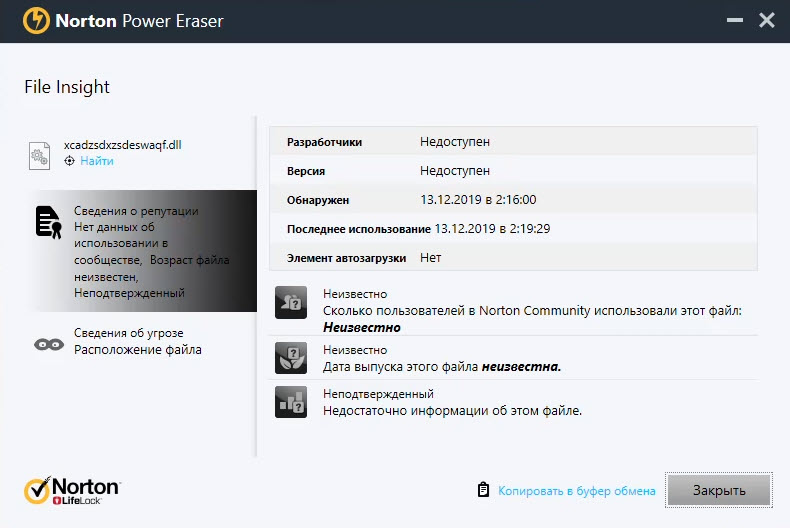Click the Norton Power Eraser logo icon

pos(36,21)
